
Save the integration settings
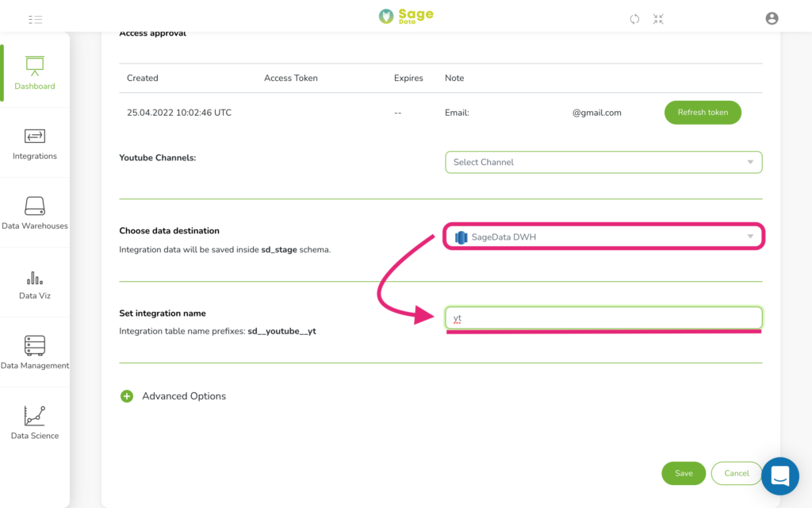click(x=684, y=473)
